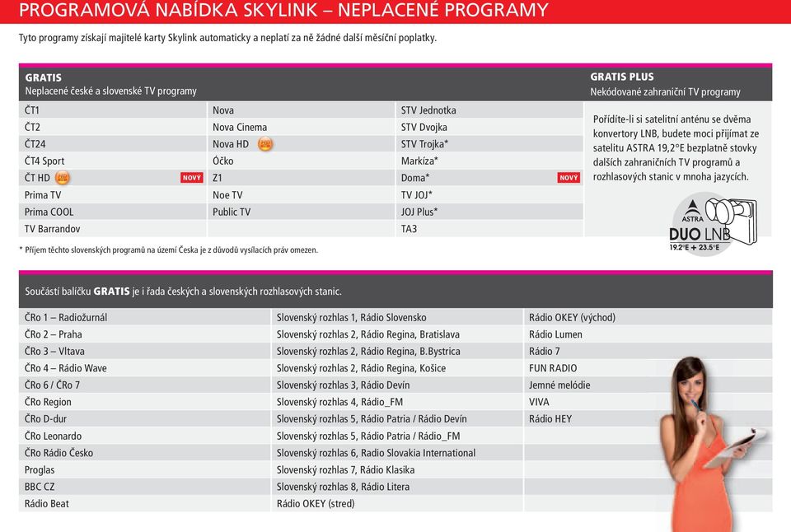The height and width of the screenshot is (532, 791).
Task: Click the GRATIS PLUS section heading
Action: coord(622,77)
